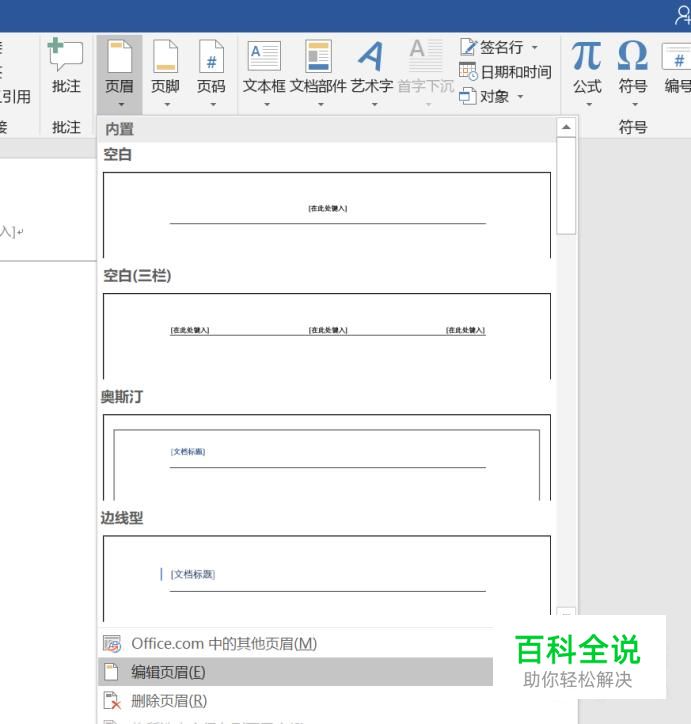The width and height of the screenshot is (691, 724).
Task: Click the Office.com headers icon
Action: 112,644
